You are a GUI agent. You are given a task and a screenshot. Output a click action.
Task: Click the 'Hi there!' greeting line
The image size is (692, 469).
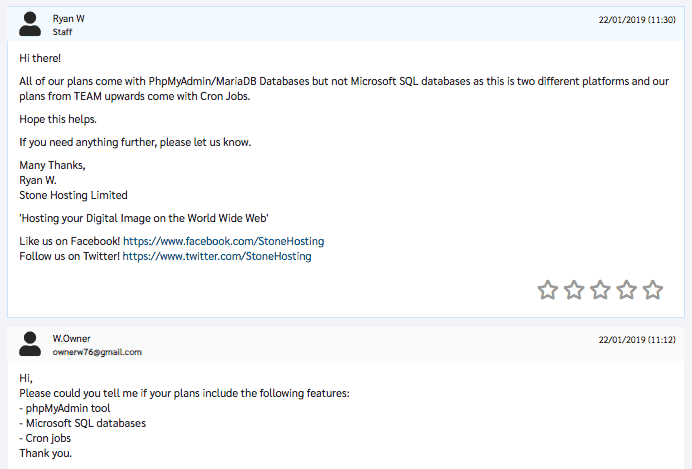[x=40, y=58]
